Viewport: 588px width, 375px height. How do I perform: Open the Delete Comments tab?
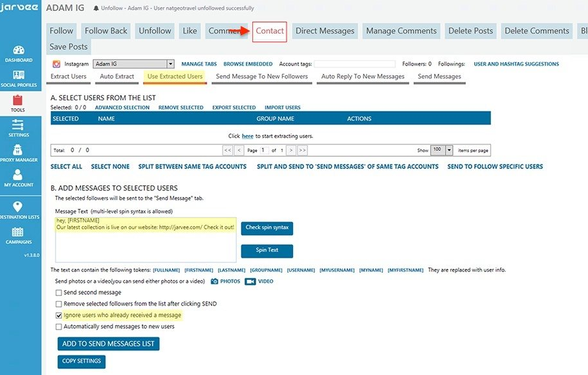[537, 31]
